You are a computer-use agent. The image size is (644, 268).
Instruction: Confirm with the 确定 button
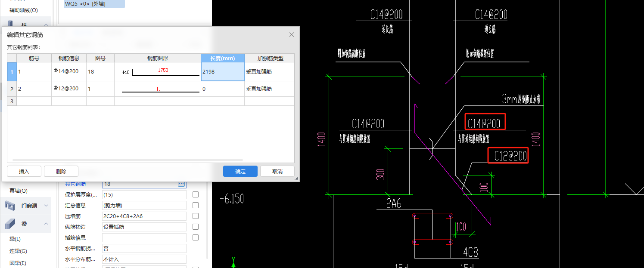(x=240, y=171)
